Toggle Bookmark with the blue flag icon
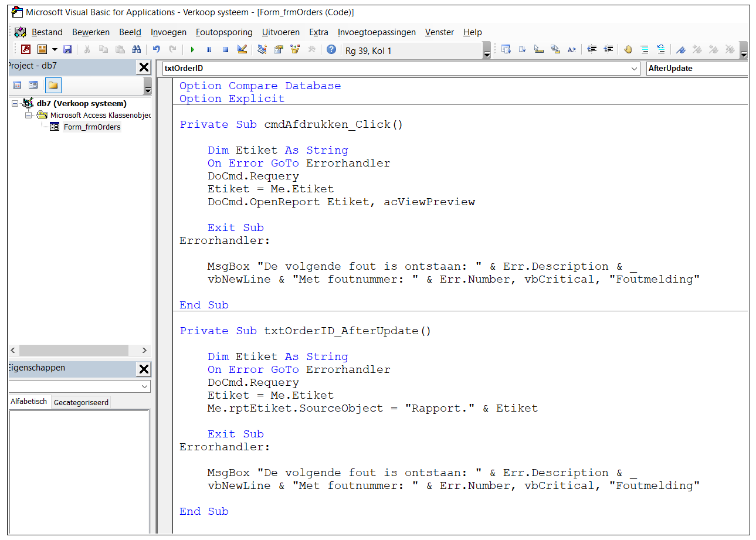 tap(681, 50)
